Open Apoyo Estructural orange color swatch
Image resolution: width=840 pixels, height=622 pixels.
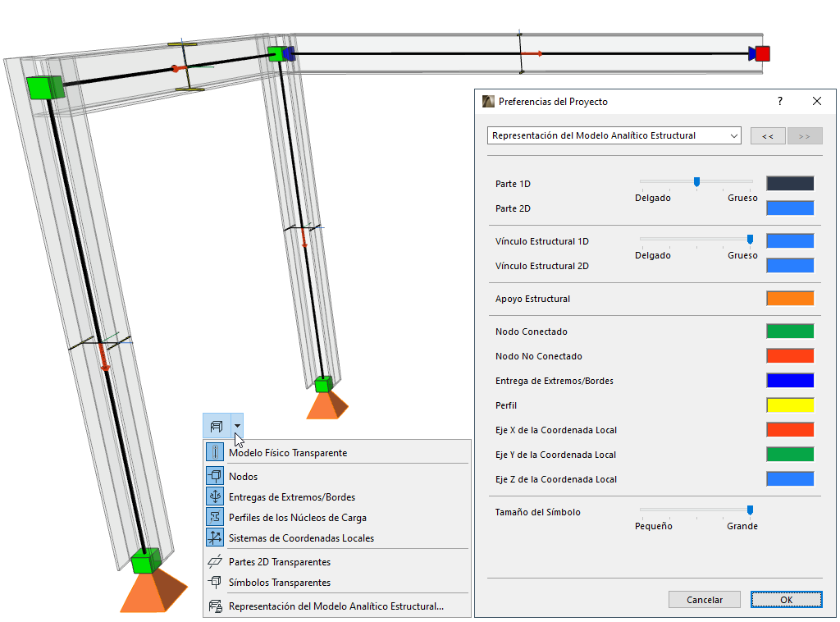[790, 299]
